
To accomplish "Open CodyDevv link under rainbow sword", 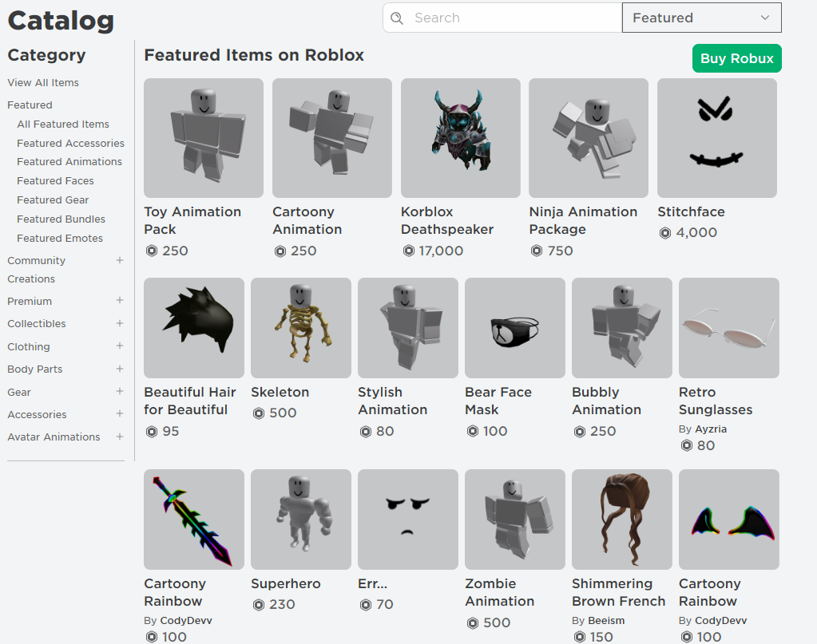I will pyautogui.click(x=186, y=621).
